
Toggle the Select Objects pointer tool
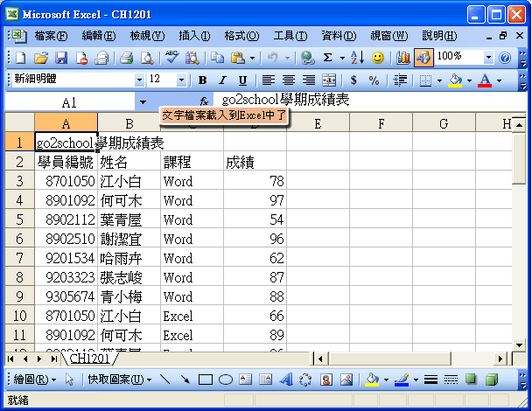tap(69, 380)
